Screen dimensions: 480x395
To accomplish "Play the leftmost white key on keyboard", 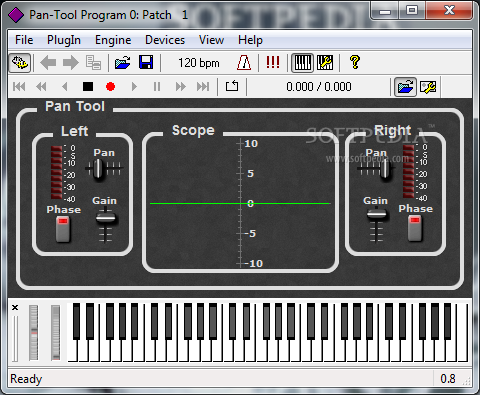I will pyautogui.click(x=73, y=350).
